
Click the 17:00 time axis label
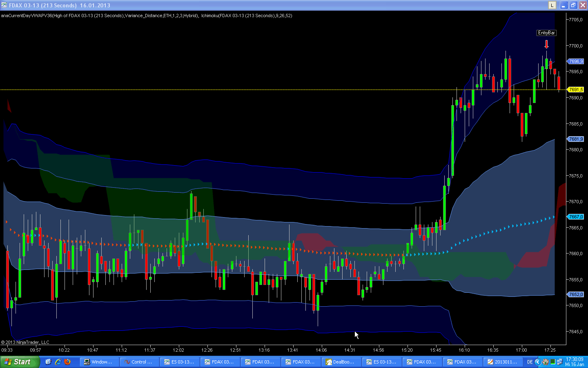coord(521,350)
